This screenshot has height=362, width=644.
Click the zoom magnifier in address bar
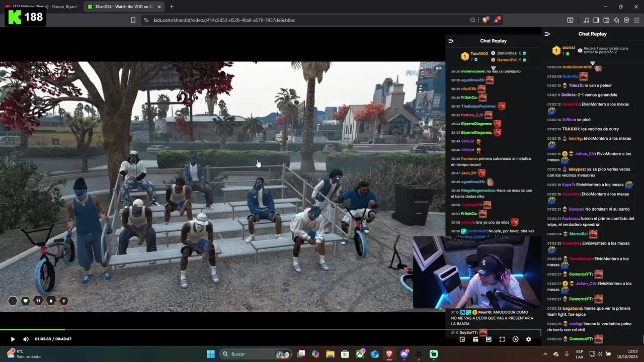473,20
